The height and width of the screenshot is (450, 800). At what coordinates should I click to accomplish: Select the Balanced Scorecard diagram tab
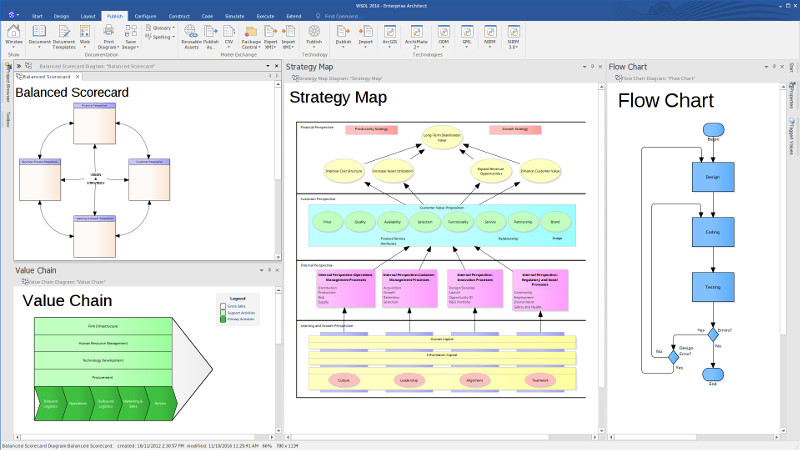(44, 76)
